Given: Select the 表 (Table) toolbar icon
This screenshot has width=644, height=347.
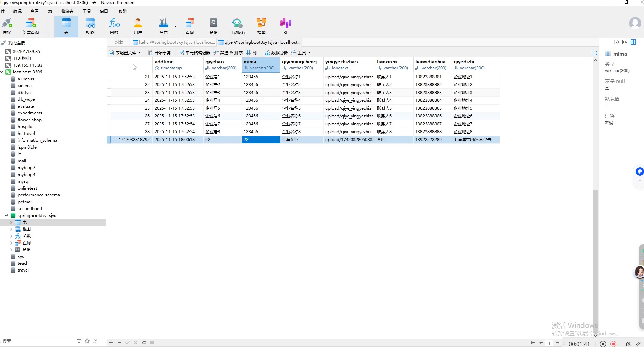Looking at the screenshot, I should (66, 26).
